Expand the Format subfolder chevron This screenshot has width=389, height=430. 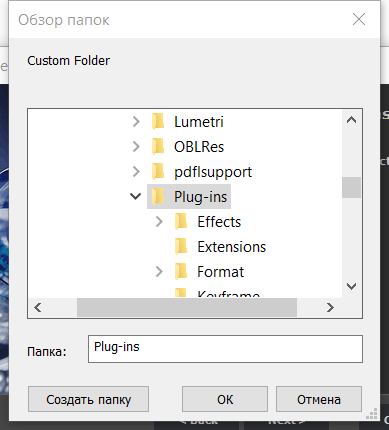(159, 272)
